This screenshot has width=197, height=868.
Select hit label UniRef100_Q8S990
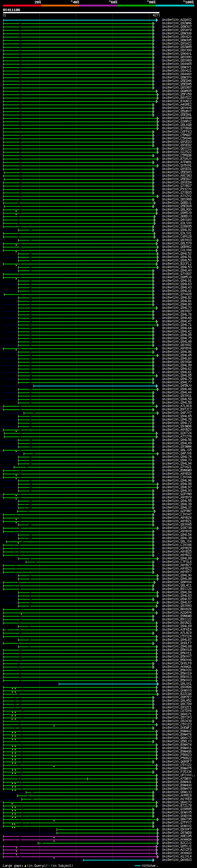point(177,57)
